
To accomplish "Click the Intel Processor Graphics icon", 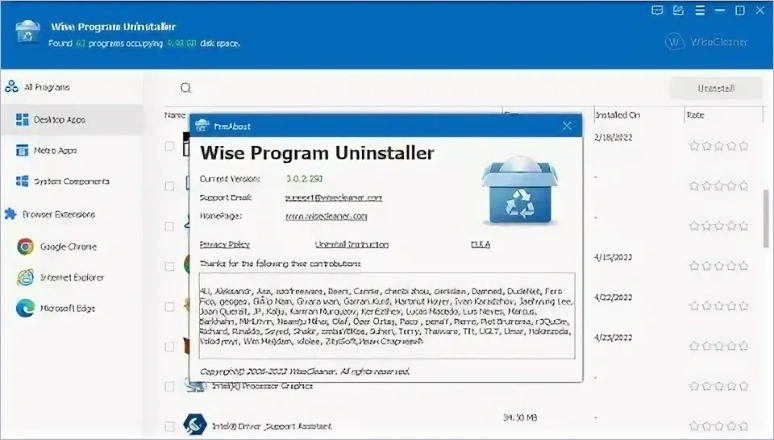I will 194,387.
